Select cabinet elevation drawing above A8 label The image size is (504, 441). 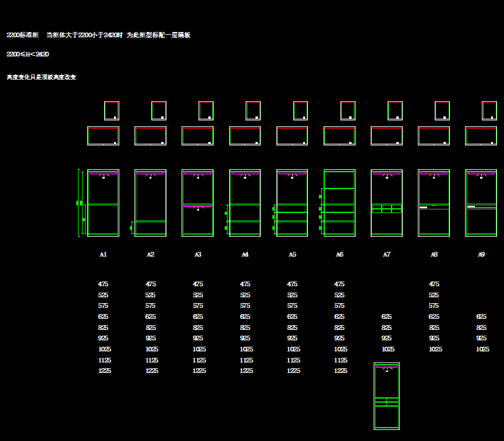(434, 203)
